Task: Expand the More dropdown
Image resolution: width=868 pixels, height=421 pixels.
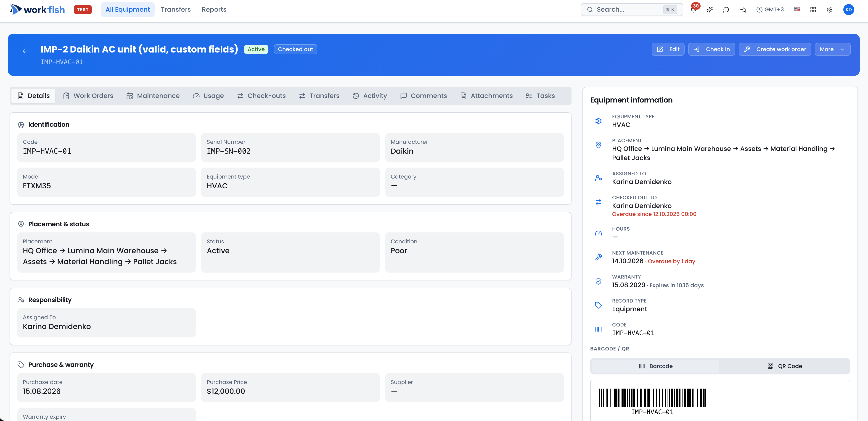Action: point(832,49)
